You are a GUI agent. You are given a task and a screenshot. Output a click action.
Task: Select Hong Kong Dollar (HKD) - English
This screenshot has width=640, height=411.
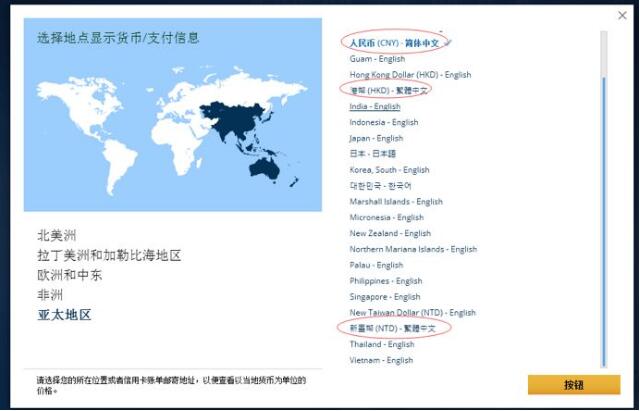pyautogui.click(x=410, y=75)
